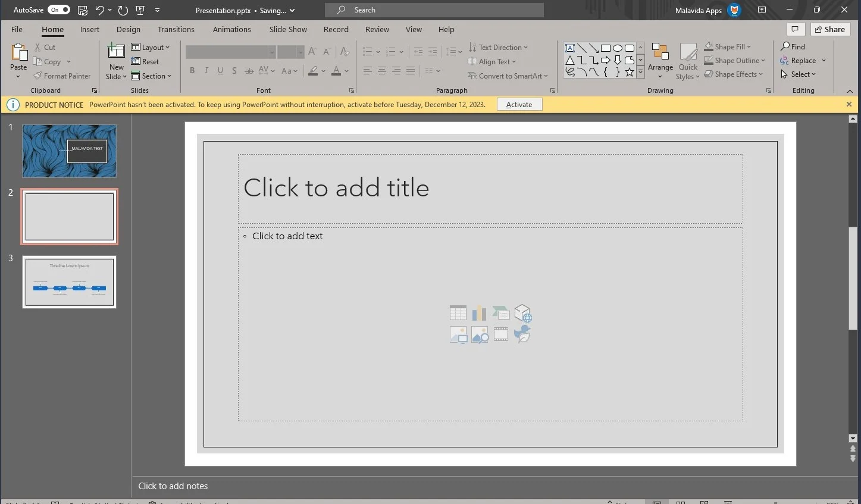861x504 pixels.
Task: Open the Review tab
Action: (x=377, y=29)
